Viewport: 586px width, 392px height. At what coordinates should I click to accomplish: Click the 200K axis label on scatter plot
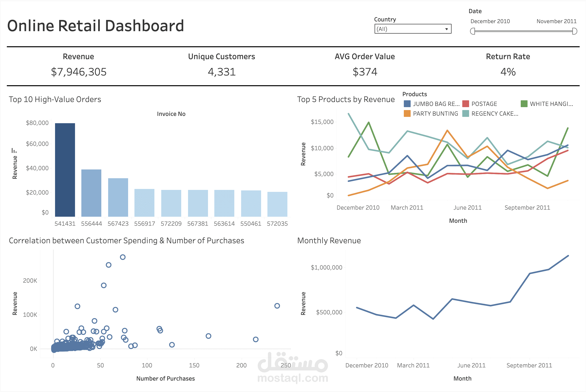pos(30,280)
